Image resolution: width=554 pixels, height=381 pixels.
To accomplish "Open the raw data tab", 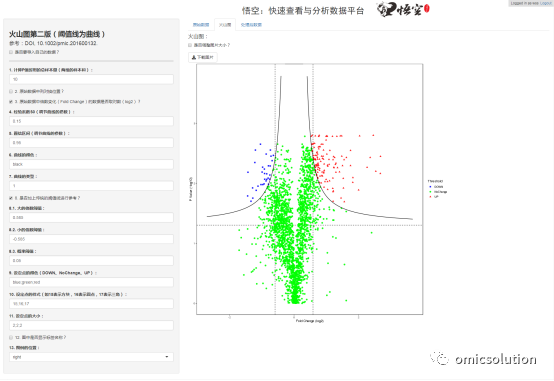I will coord(201,25).
